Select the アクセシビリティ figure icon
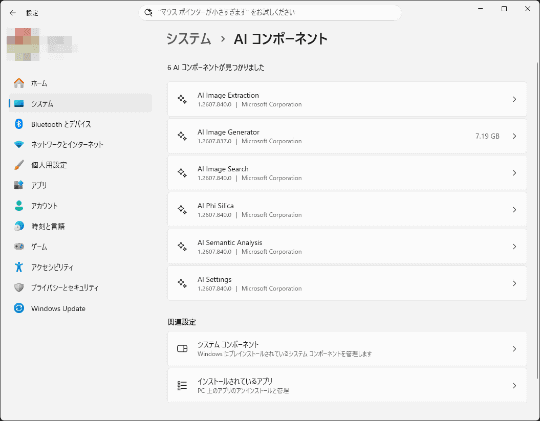540x421 pixels. (x=19, y=267)
